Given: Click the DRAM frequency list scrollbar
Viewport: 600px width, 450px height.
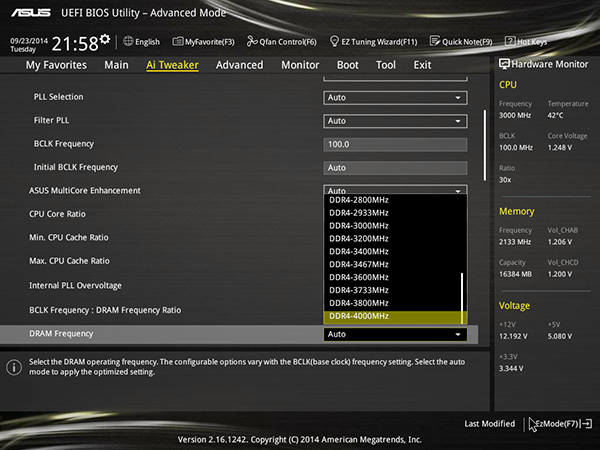Looking at the screenshot, I should [462, 298].
